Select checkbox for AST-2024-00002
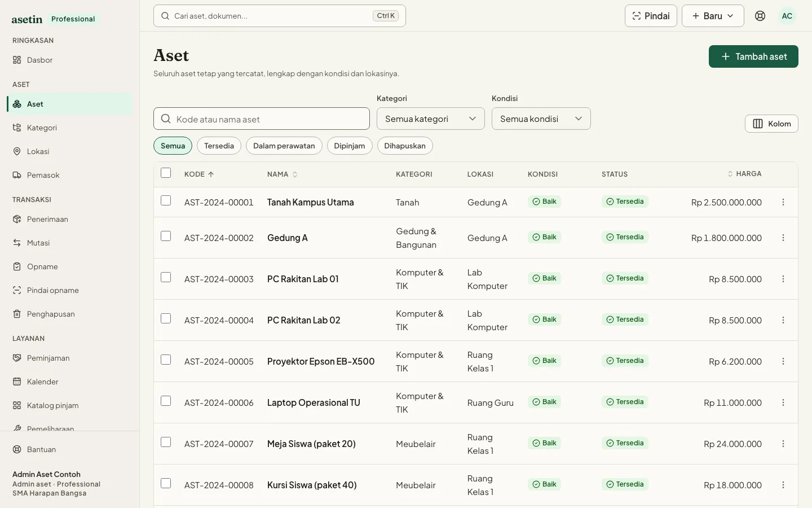Screen dimensions: 812x508 pyautogui.click(x=166, y=236)
